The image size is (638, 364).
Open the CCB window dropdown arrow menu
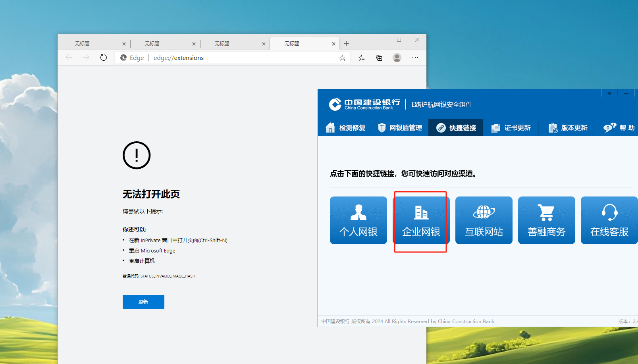point(609,94)
